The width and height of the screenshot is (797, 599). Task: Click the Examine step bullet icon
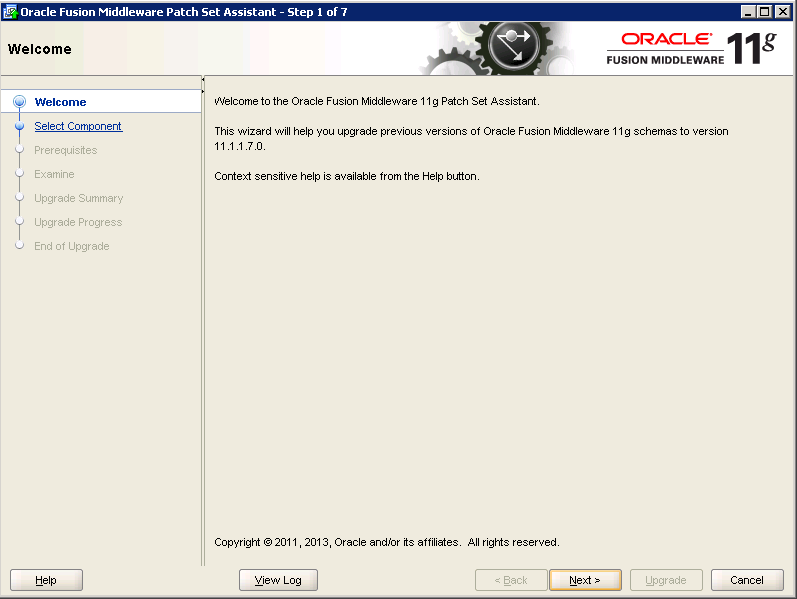point(19,173)
